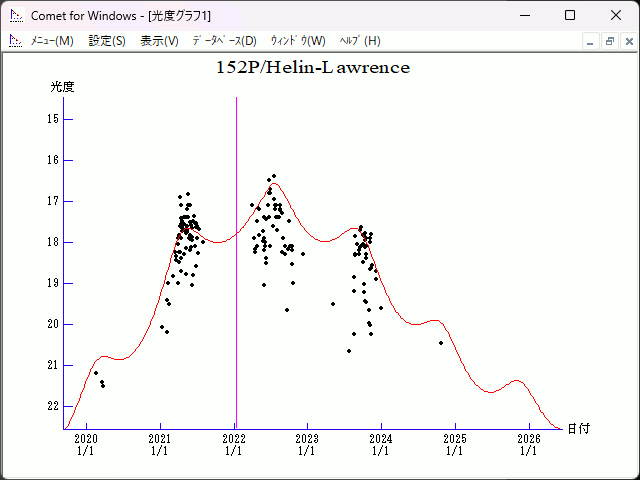The width and height of the screenshot is (640, 480).
Task: Open the 表示(V) view menu
Action: (159, 41)
